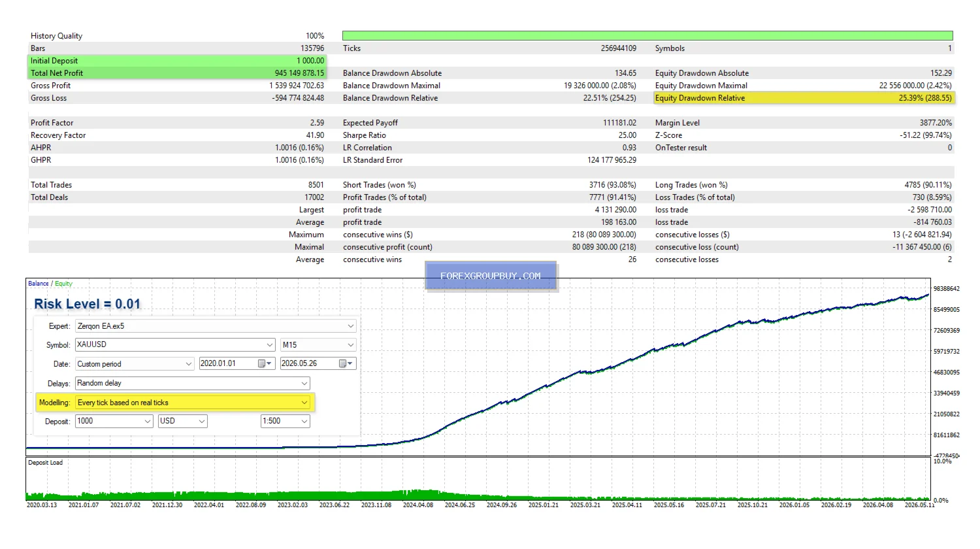
Task: Click Balance Drawdown Relative value 22.51% (254.25)
Action: pos(610,98)
